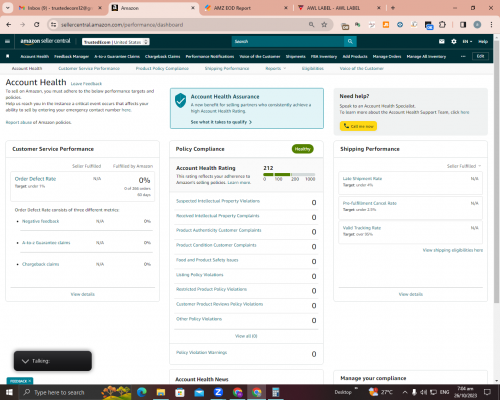Open File Explorer from taskbar
The height and width of the screenshot is (400, 500).
click(x=161, y=392)
